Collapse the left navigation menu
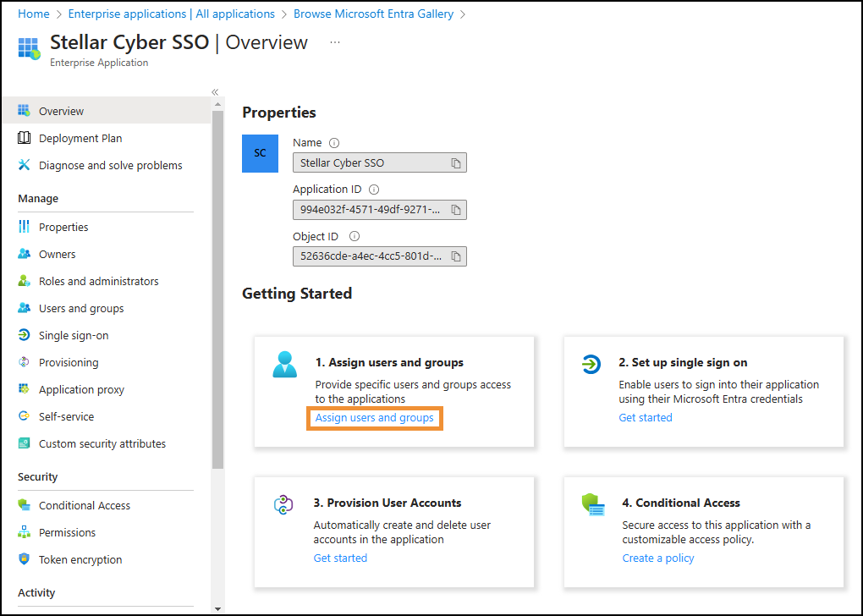 click(x=215, y=92)
